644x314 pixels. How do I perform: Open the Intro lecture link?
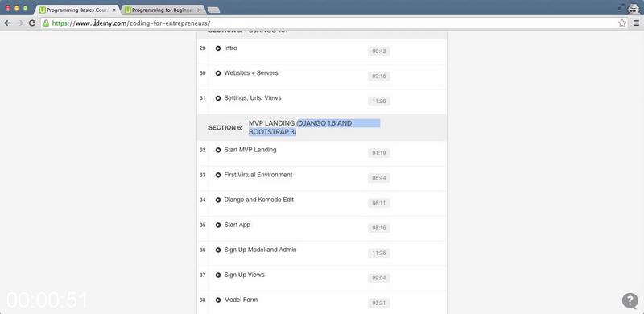point(230,48)
